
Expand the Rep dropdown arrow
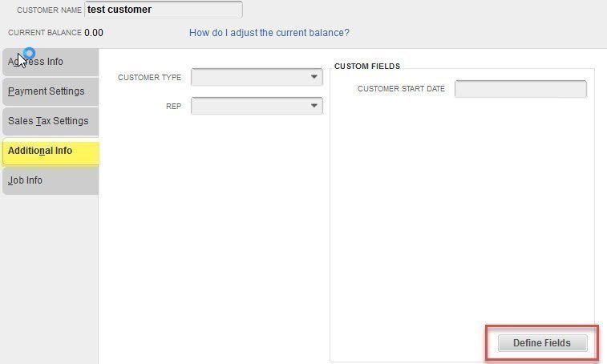point(314,105)
